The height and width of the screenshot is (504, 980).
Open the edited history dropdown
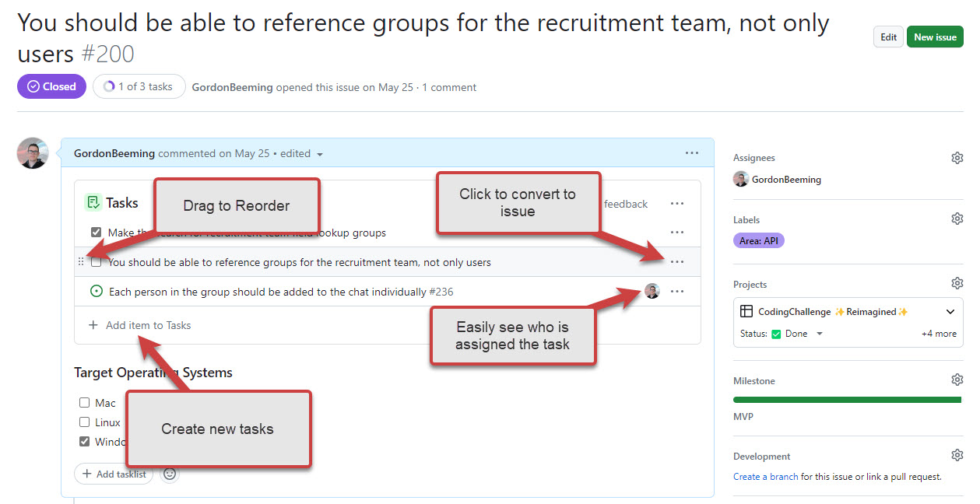point(320,154)
